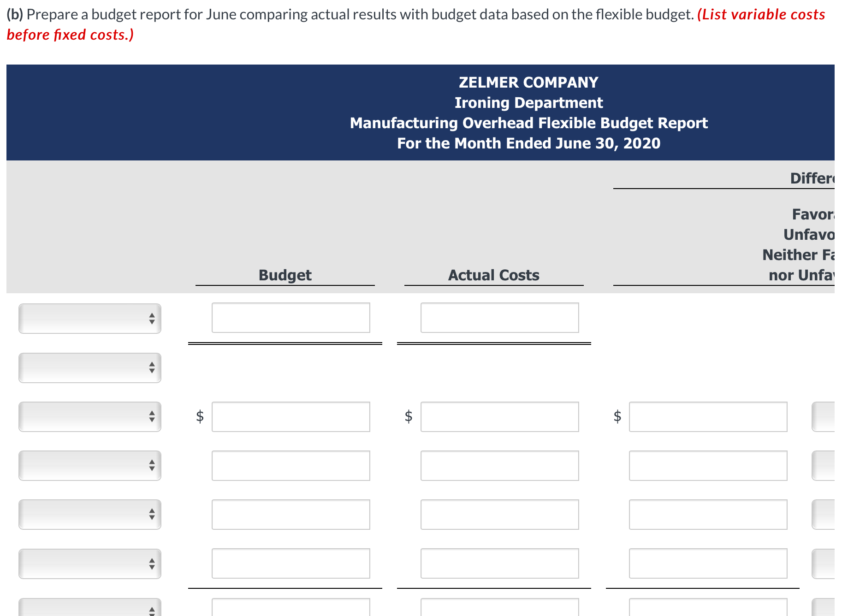Click the "Actual Costs" column heading
Viewport: 842px width, 616px height.
[x=494, y=275]
